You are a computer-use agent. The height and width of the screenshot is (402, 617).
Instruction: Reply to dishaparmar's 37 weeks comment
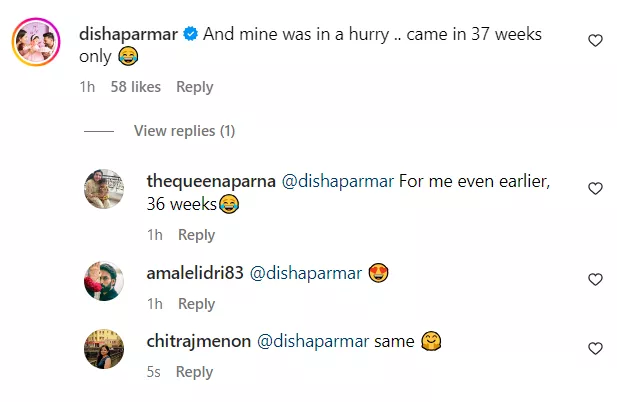(x=196, y=87)
